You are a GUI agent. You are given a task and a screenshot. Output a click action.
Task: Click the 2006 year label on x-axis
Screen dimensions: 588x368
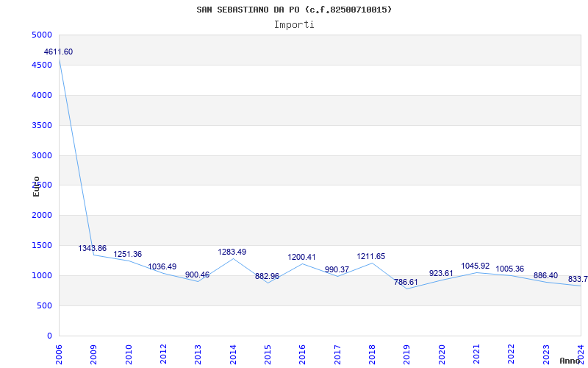[60, 355]
